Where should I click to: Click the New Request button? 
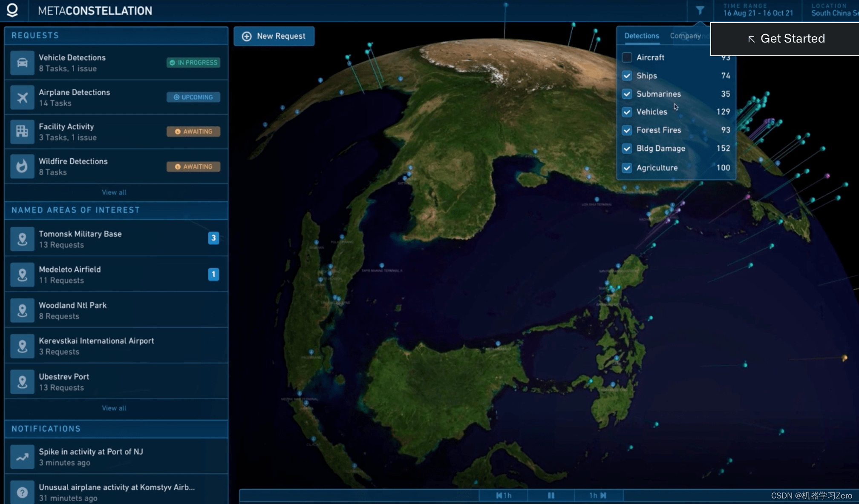274,36
